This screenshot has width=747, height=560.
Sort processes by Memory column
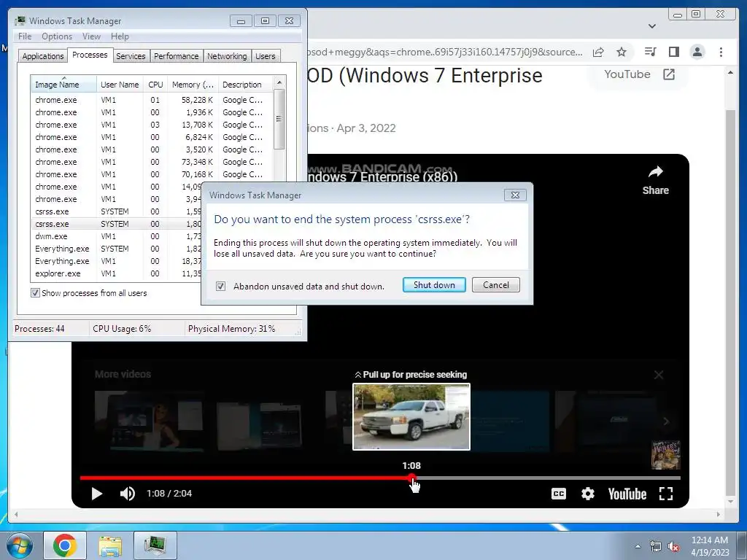click(193, 85)
